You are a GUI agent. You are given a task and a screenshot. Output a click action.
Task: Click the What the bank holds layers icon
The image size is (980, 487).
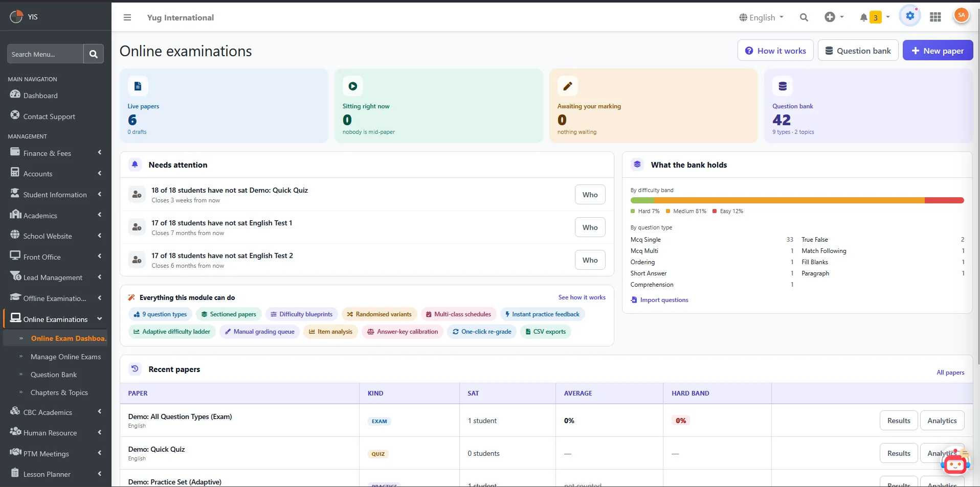tap(637, 165)
